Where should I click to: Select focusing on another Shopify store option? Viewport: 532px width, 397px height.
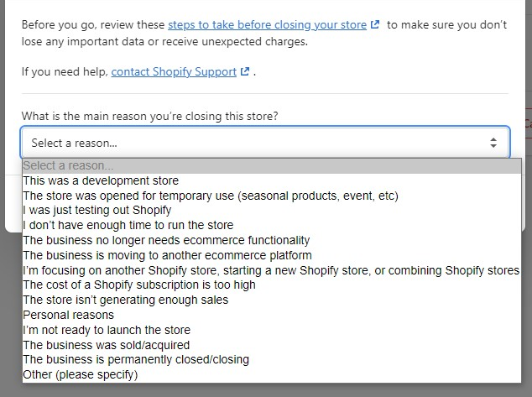click(x=272, y=270)
